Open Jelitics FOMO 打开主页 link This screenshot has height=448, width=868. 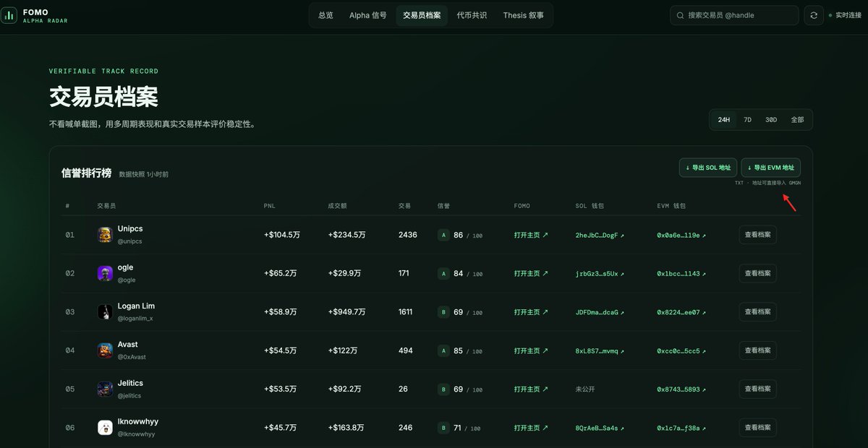[531, 389]
